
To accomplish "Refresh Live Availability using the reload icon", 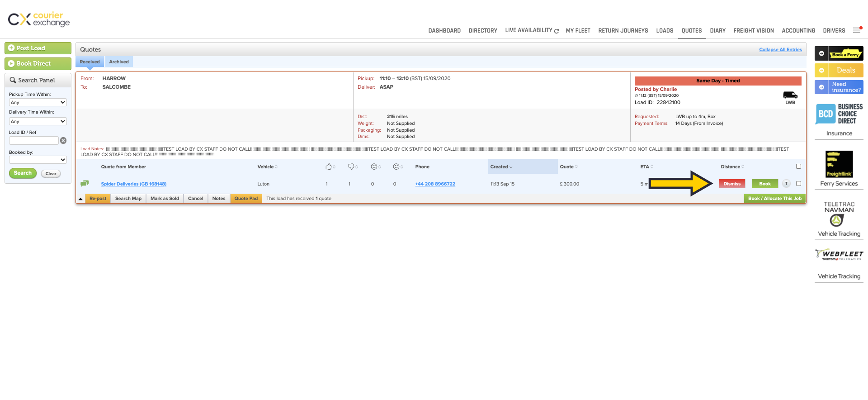I will 557,31.
